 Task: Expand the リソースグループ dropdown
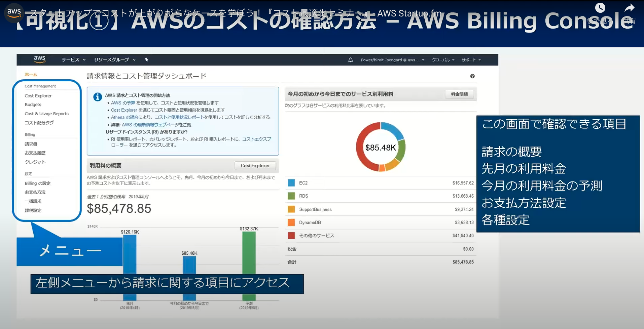(115, 60)
